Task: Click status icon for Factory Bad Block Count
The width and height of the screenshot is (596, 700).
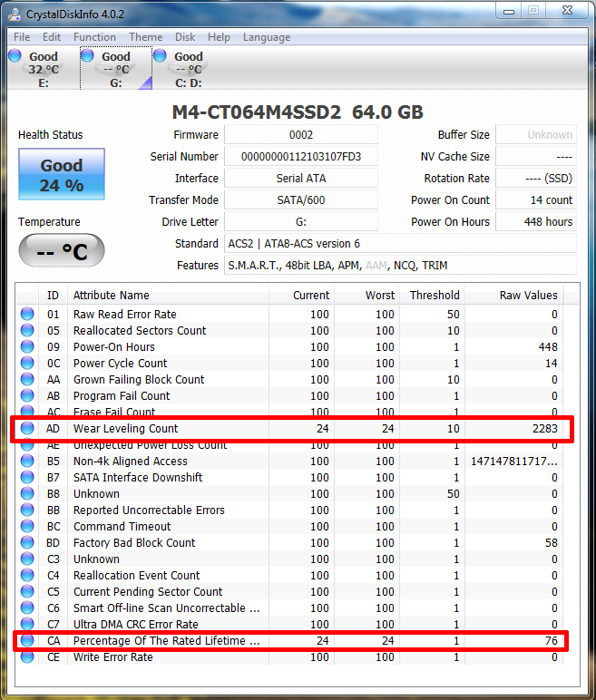Action: [27, 542]
